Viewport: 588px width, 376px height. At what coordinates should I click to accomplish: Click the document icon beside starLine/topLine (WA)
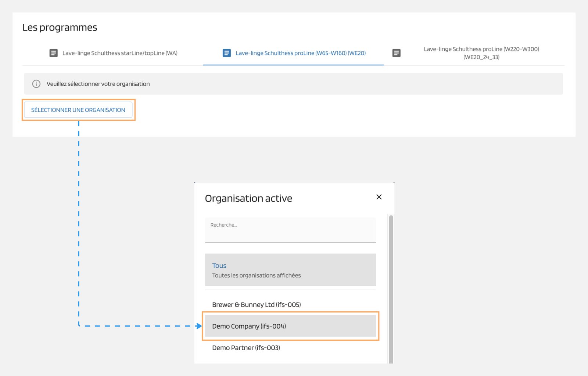pos(53,53)
